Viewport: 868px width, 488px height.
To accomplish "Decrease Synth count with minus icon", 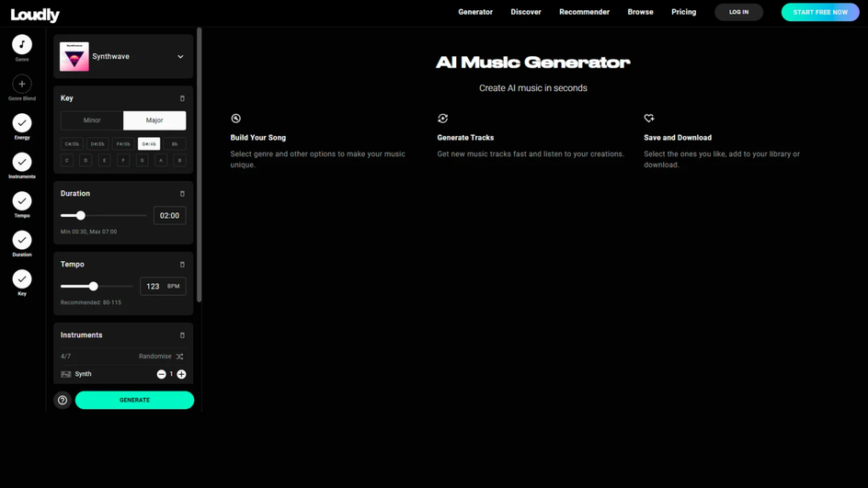I will (x=161, y=375).
